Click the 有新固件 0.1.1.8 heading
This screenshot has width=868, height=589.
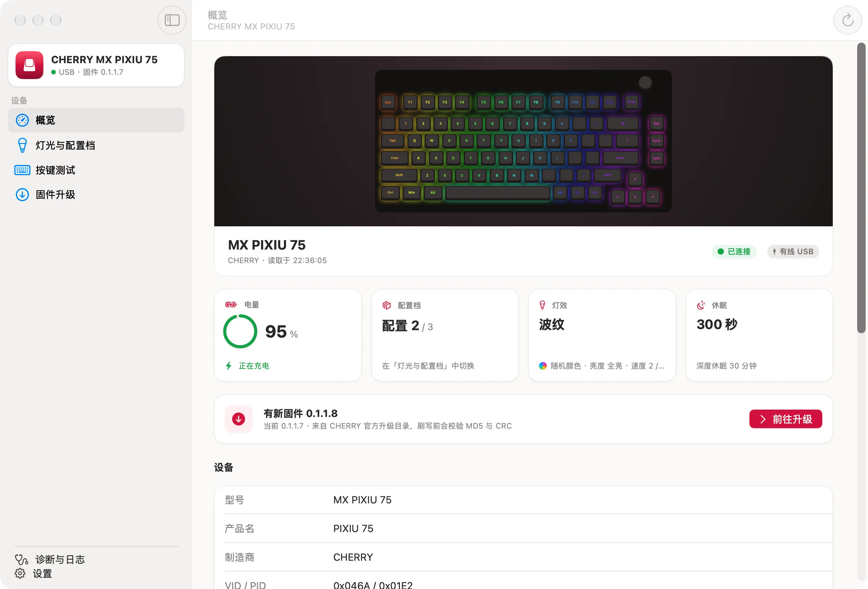pyautogui.click(x=300, y=413)
